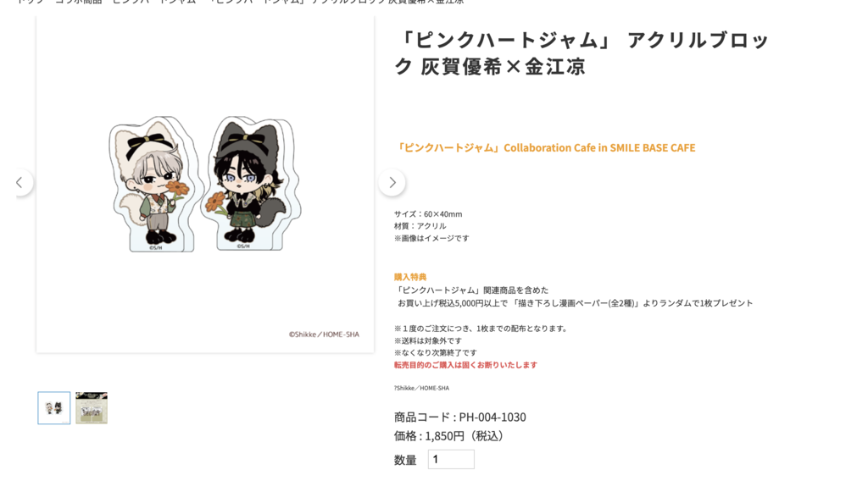Click the ©Shikke/HOME-SHA watermark in the image
This screenshot has height=481, width=868.
tap(324, 334)
